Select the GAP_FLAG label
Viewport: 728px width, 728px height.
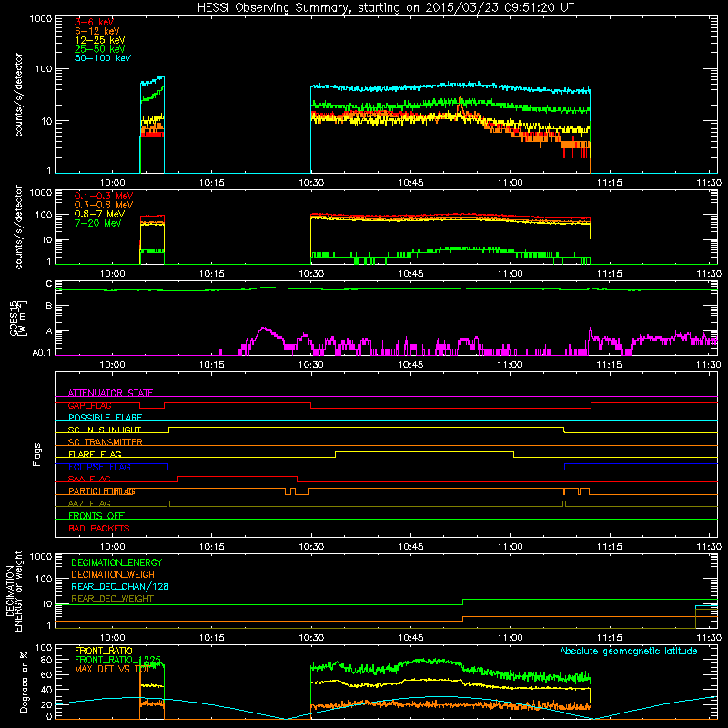(89, 405)
